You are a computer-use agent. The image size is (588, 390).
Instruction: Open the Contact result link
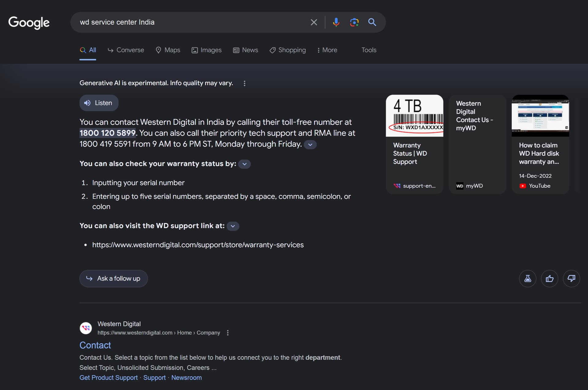click(x=95, y=345)
